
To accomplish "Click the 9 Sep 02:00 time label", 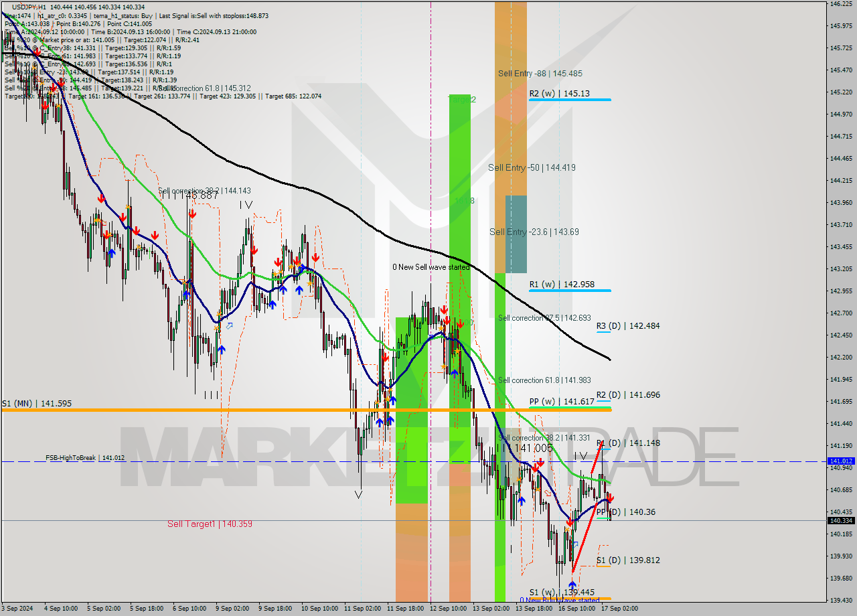I will click(232, 609).
